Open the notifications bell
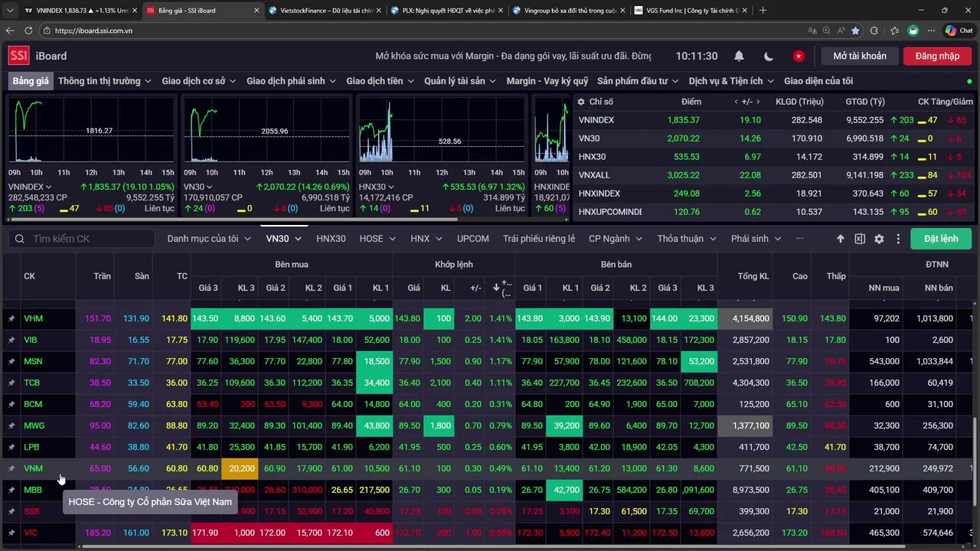The image size is (980, 551). (739, 56)
